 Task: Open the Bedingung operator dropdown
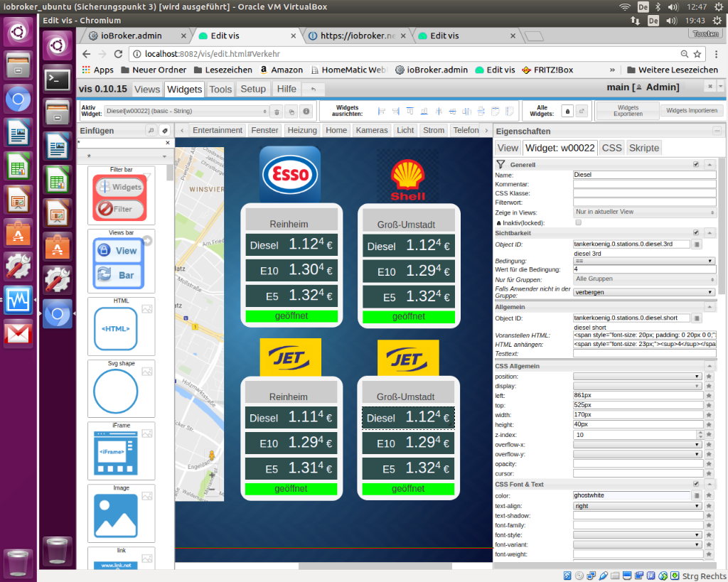(644, 261)
